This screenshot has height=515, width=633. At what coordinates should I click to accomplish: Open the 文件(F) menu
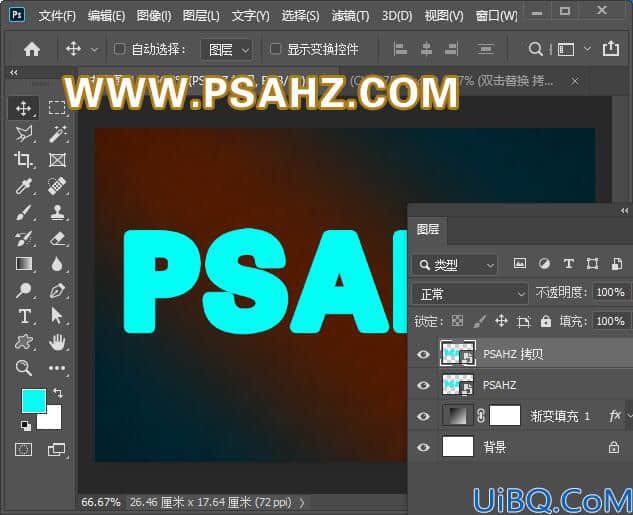click(57, 16)
